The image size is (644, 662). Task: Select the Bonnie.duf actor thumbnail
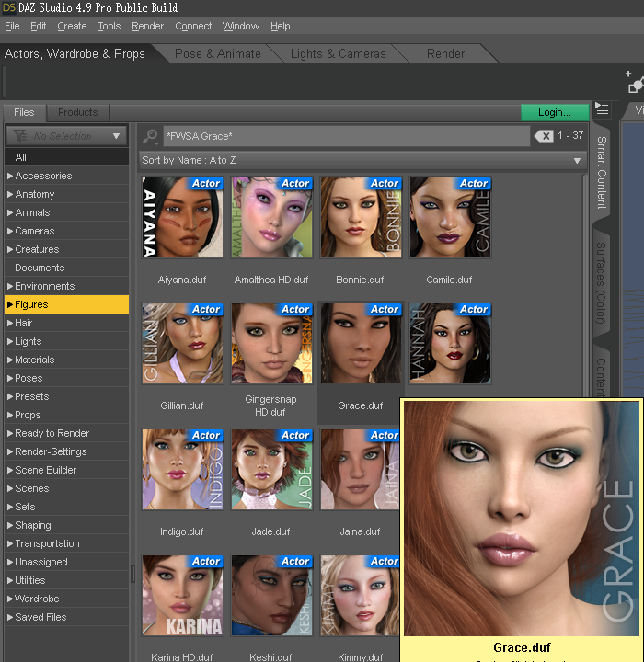point(360,218)
